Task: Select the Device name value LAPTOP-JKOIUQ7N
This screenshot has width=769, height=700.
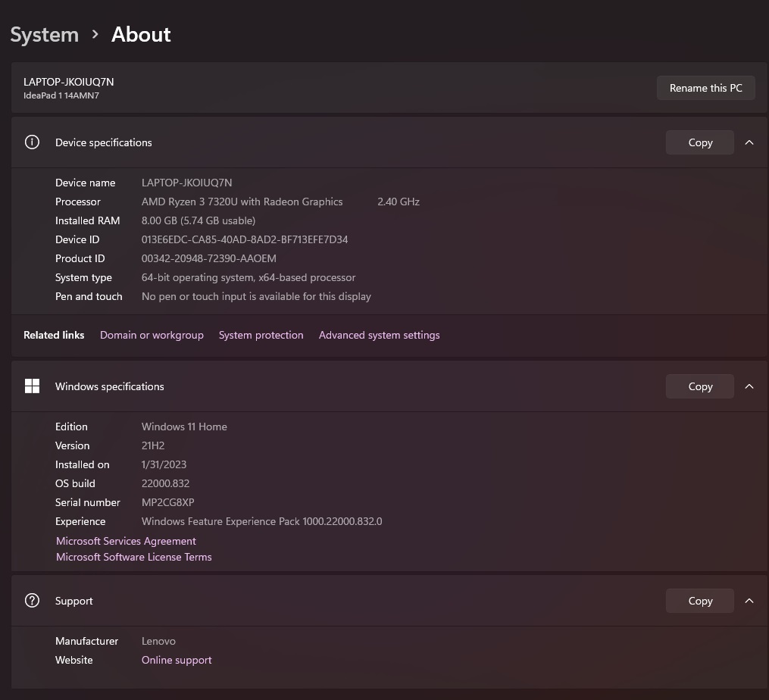Action: (187, 183)
